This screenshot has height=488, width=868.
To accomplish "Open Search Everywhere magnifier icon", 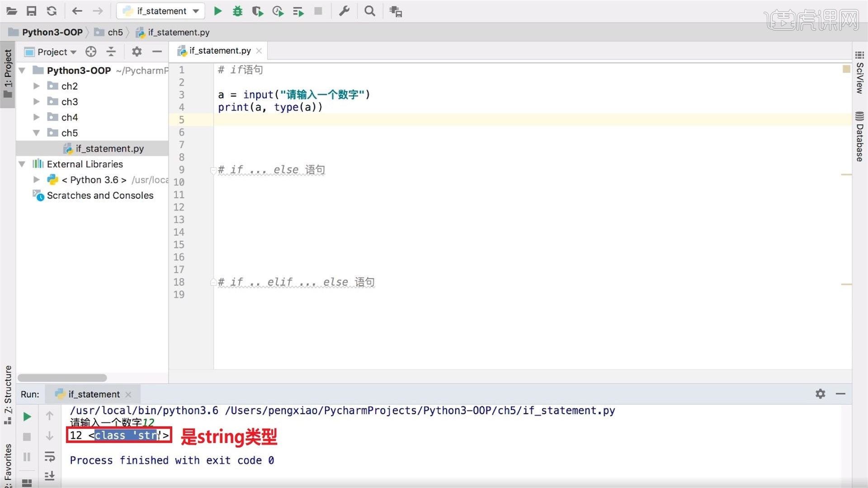I will coord(370,11).
